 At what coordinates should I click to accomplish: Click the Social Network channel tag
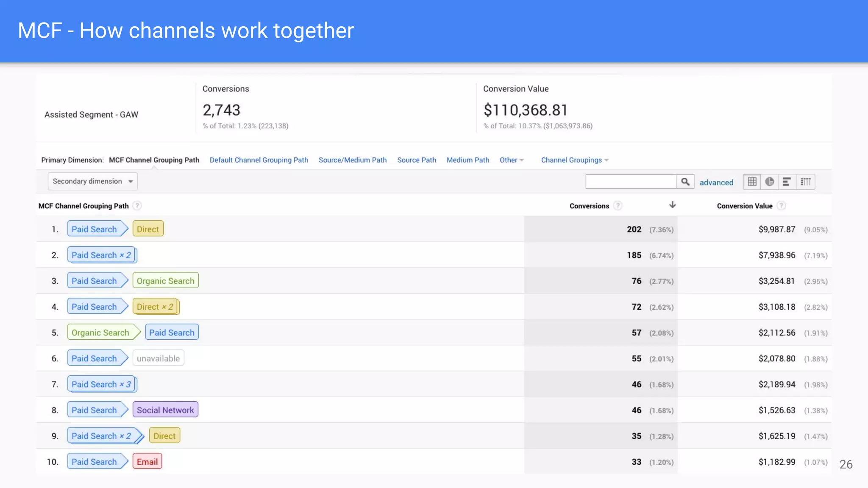(165, 410)
